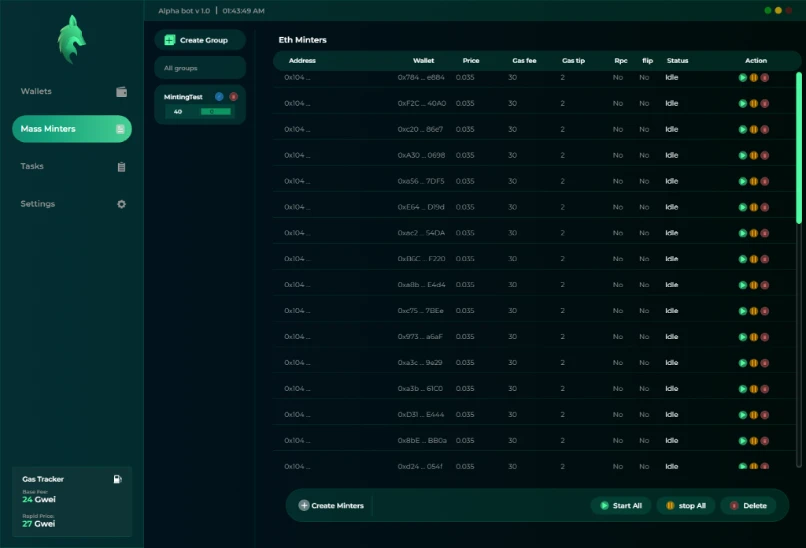Start the minter for wallet 0x784...e884
The width and height of the screenshot is (806, 548).
pos(742,78)
